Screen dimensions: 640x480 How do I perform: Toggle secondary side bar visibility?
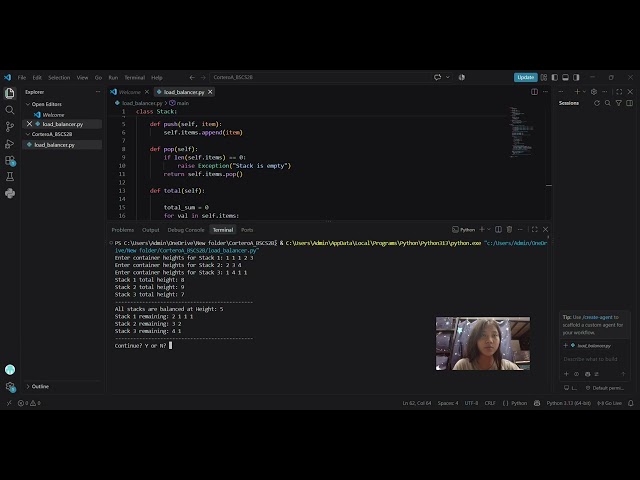[x=576, y=77]
